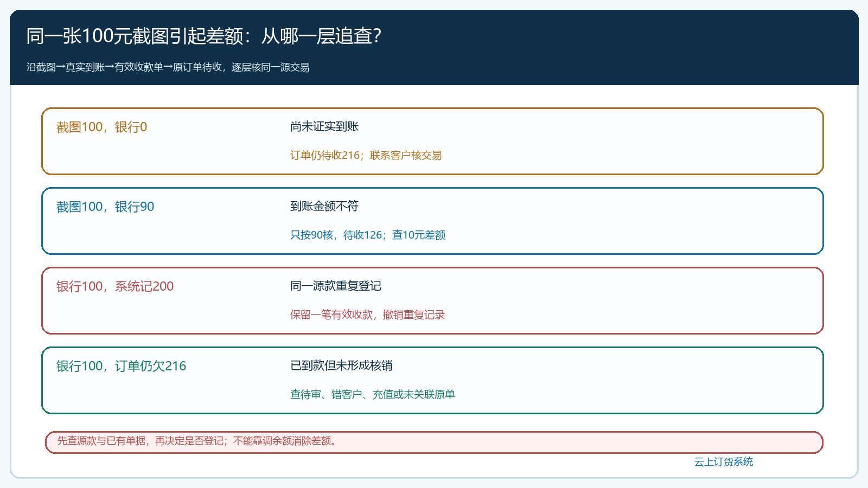This screenshot has width=868, height=488.
Task: Select the card heading '银行100，系统记200'
Action: [x=115, y=286]
